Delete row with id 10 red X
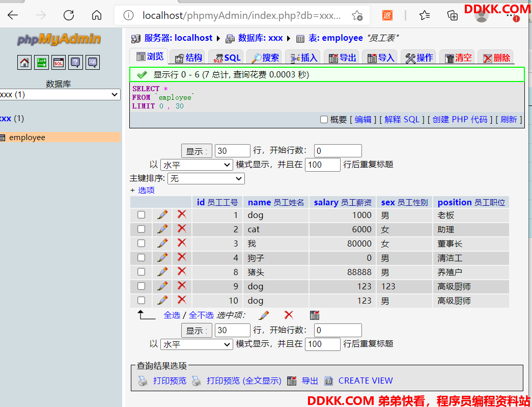The width and height of the screenshot is (532, 407). [182, 300]
